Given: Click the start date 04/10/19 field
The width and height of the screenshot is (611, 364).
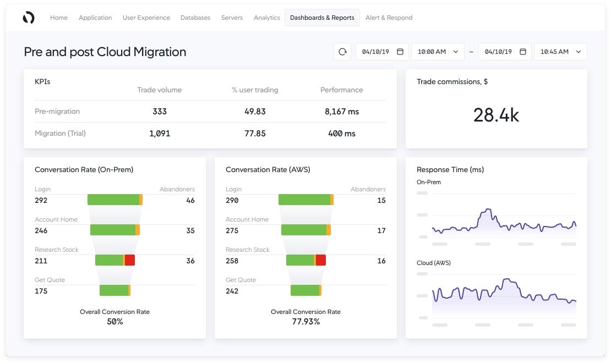Looking at the screenshot, I should (375, 52).
